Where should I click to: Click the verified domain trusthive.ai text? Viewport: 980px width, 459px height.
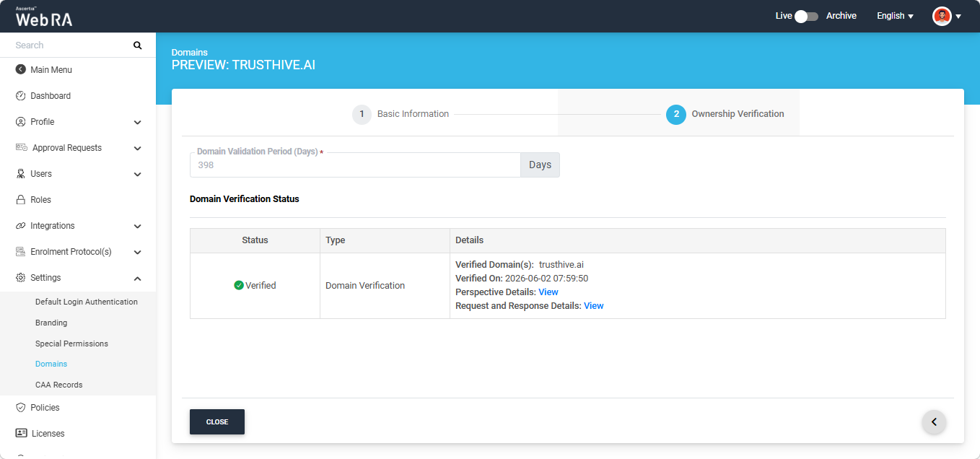pyautogui.click(x=561, y=265)
